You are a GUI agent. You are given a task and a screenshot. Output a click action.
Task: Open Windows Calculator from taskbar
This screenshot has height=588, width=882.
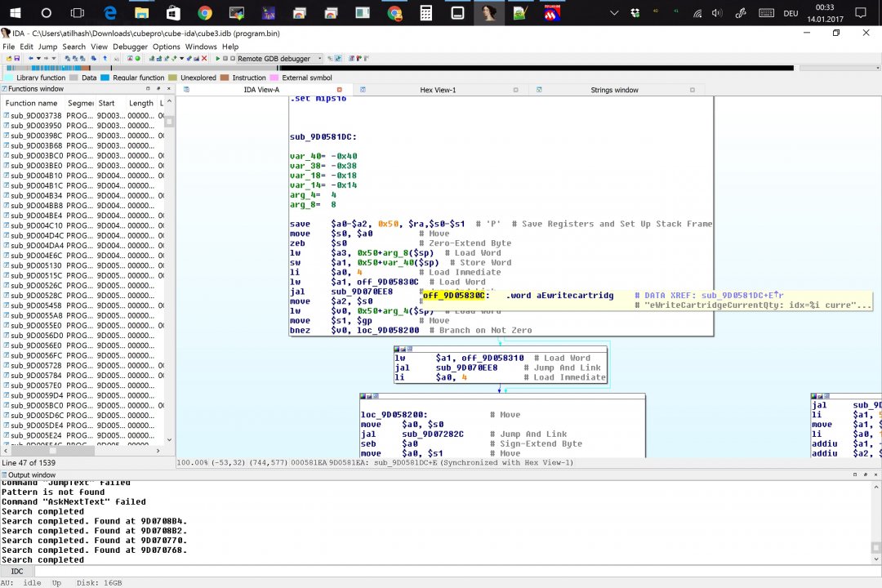click(425, 13)
